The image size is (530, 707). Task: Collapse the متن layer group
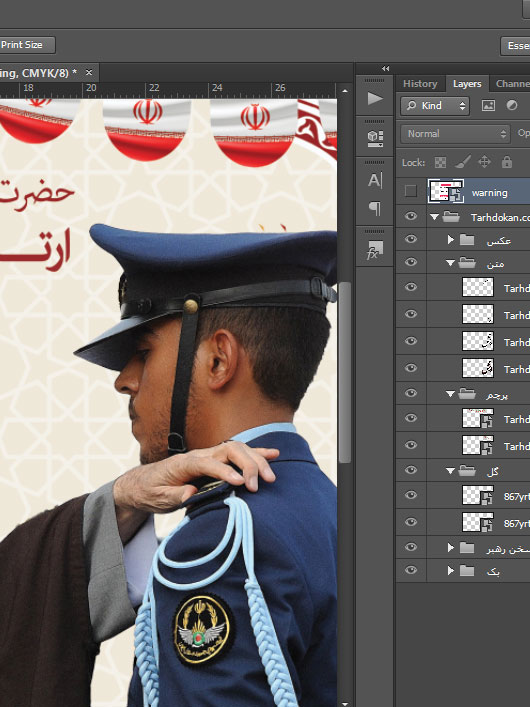450,263
